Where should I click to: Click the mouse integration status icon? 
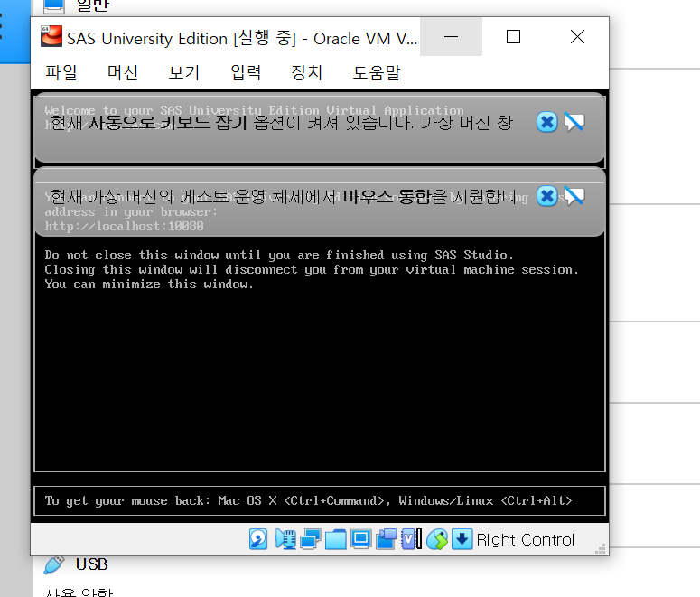click(437, 539)
